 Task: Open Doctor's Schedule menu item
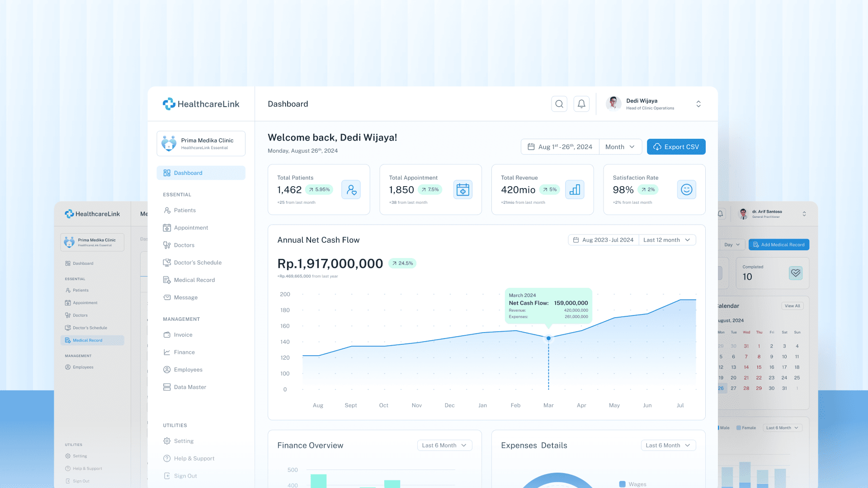[198, 263]
